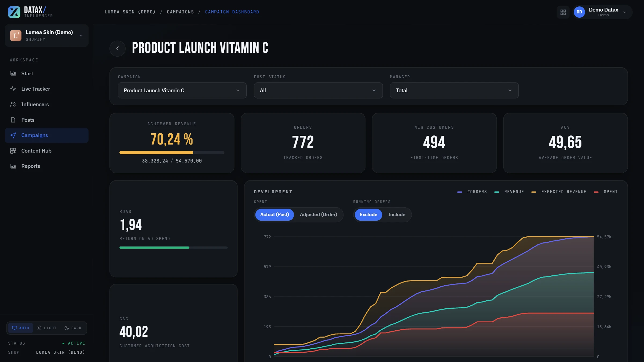
Task: Toggle the #Orders legend series
Action: pos(472,192)
